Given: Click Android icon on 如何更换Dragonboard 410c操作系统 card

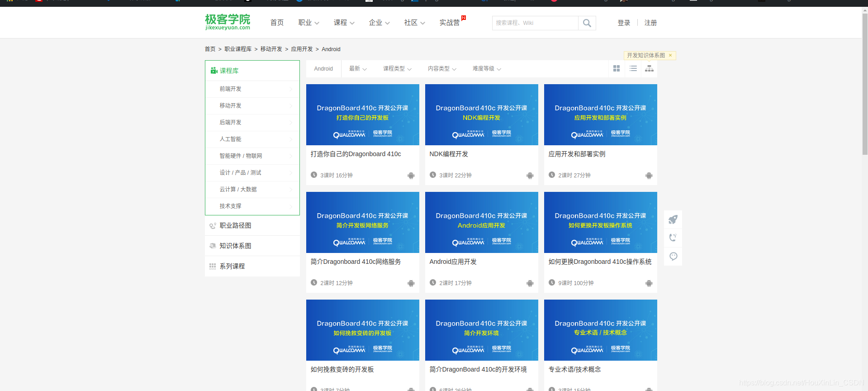Looking at the screenshot, I should point(649,283).
